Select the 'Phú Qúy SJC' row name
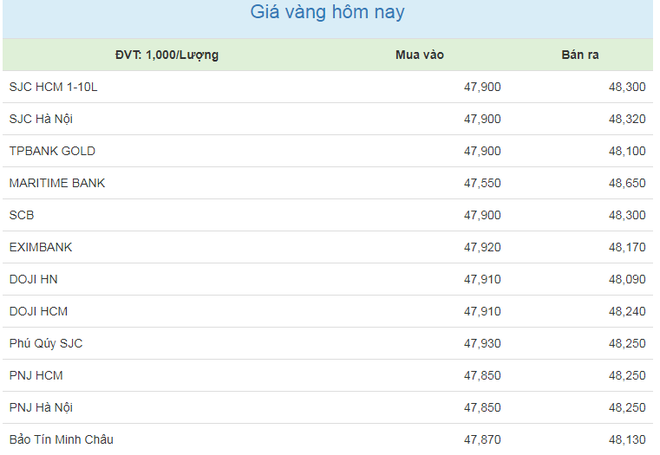 [46, 343]
